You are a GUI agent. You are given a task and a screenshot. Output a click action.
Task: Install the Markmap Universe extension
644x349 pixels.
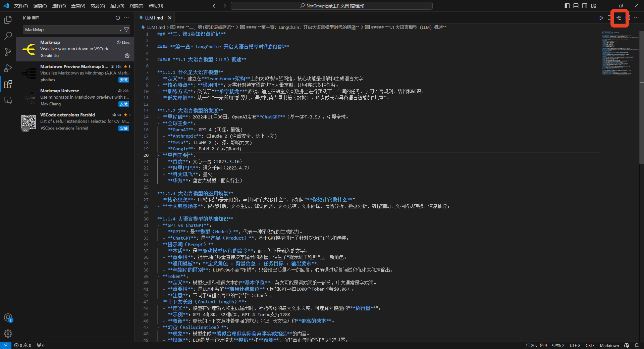point(124,104)
